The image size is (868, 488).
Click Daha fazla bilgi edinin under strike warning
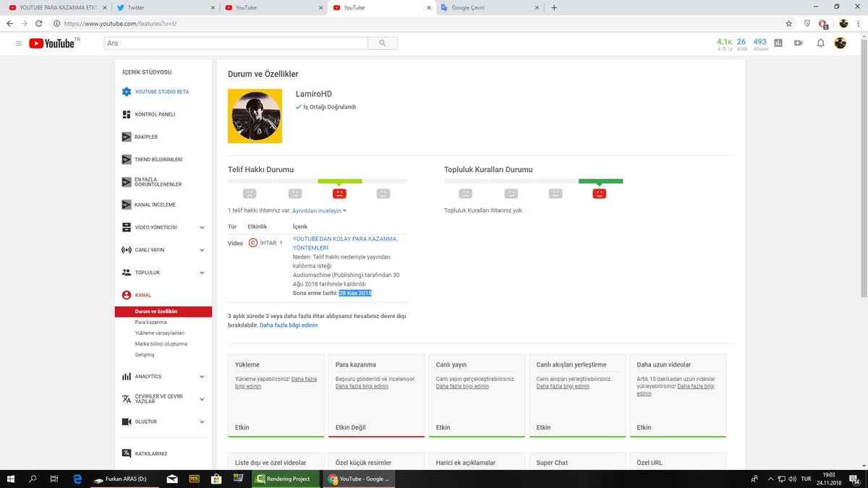(x=289, y=325)
